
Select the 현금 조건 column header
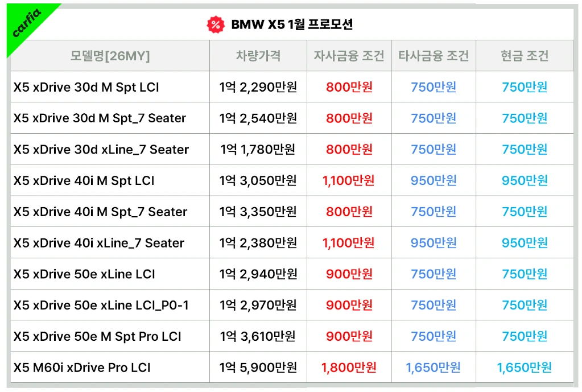525,56
